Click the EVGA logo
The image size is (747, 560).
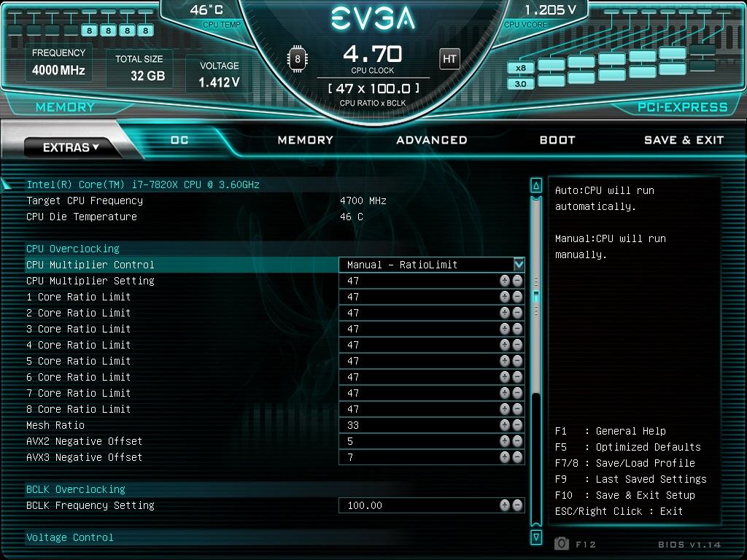click(x=373, y=18)
